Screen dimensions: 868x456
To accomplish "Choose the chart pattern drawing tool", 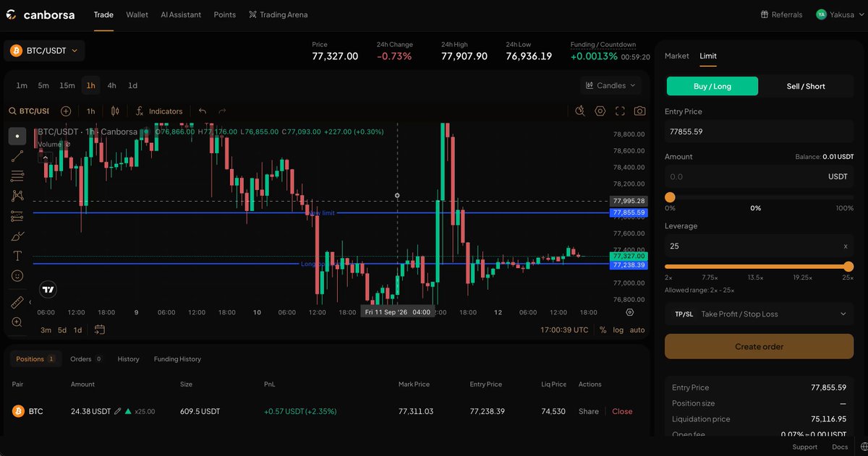I will pos(17,196).
